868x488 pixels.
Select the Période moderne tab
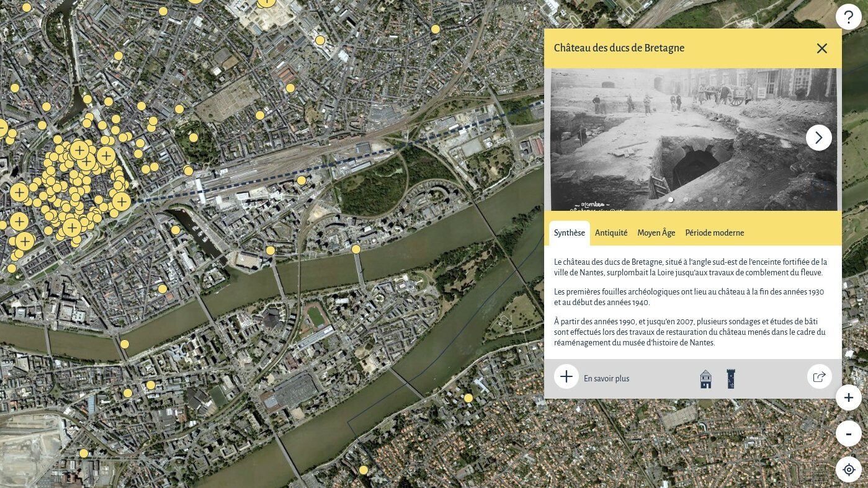(714, 233)
